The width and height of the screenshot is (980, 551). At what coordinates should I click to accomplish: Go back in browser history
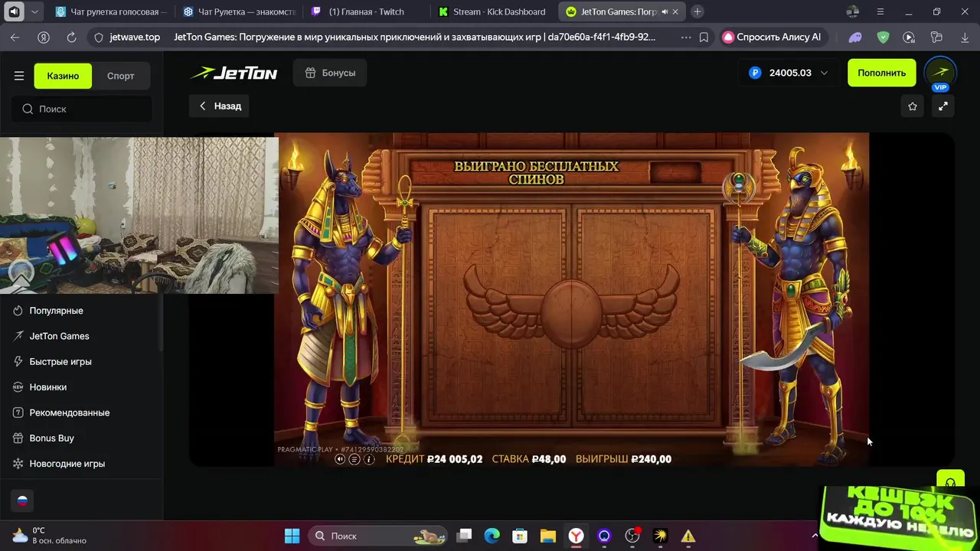click(x=15, y=37)
